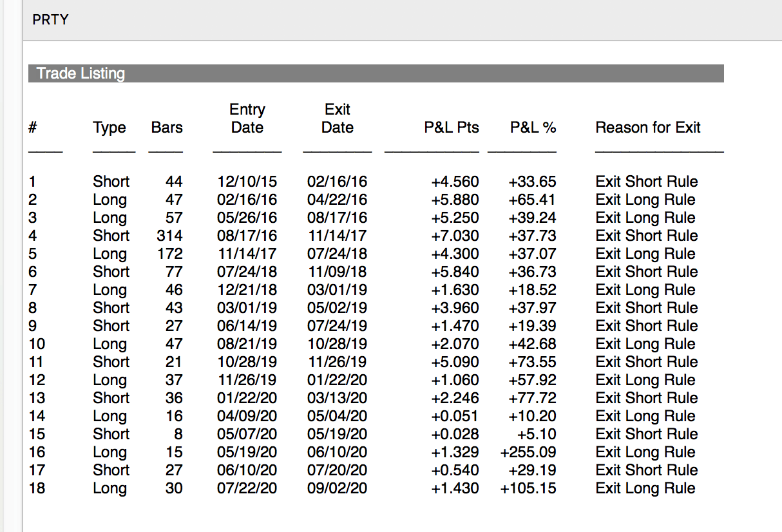Click the +0.028 P&L points value
Viewport: 782px width, 532px height.
tap(455, 434)
